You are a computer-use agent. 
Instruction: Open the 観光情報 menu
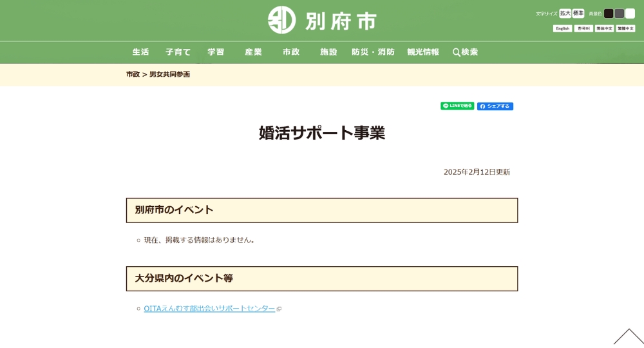(423, 52)
